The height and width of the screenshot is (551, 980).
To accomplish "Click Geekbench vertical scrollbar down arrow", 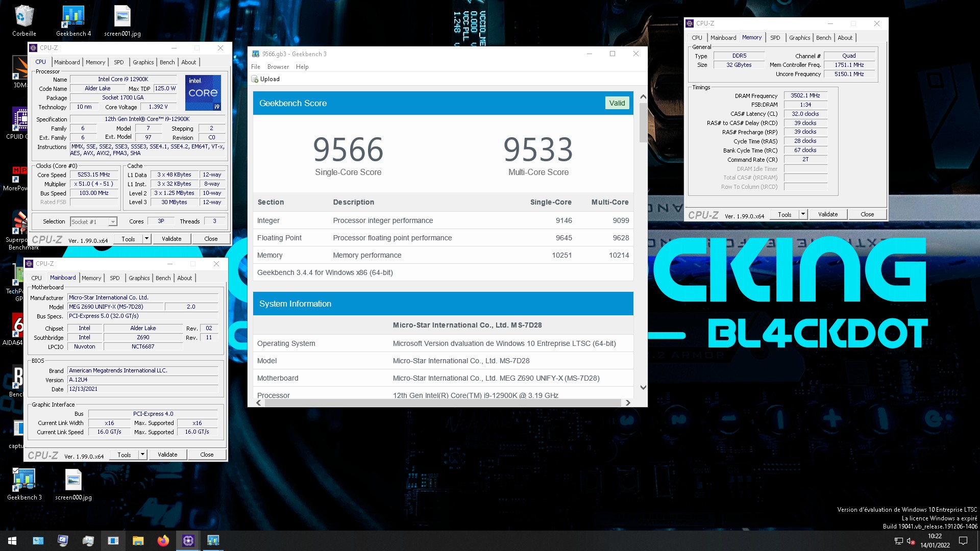I will tap(643, 387).
